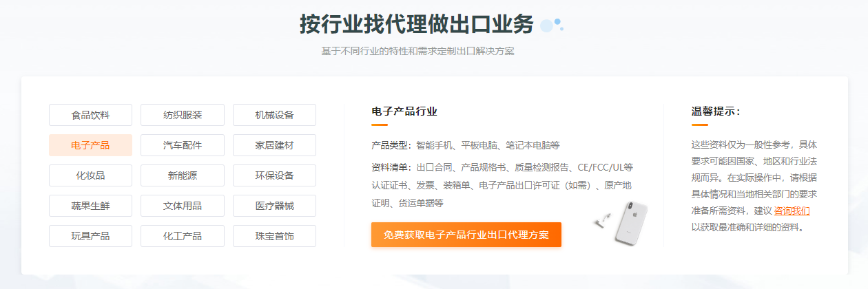Click the highlighted 电子产品 tab
The height and width of the screenshot is (289, 868).
click(90, 145)
